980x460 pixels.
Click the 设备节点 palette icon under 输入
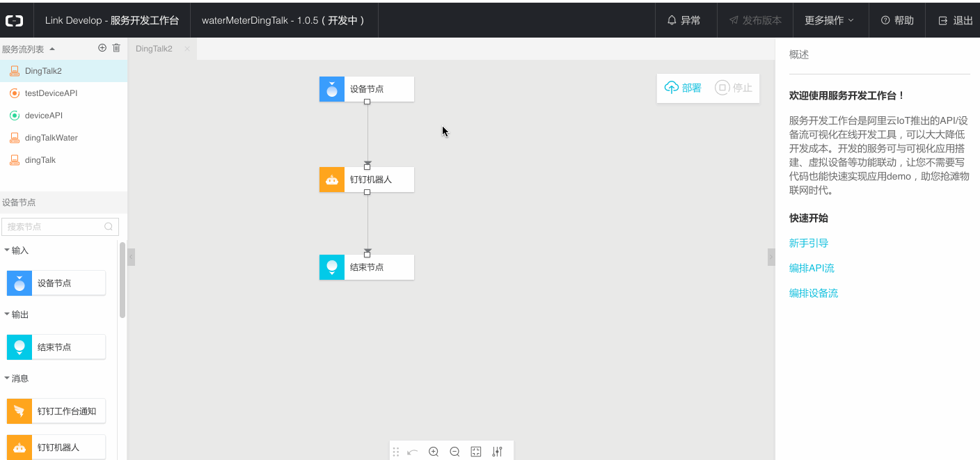click(19, 283)
